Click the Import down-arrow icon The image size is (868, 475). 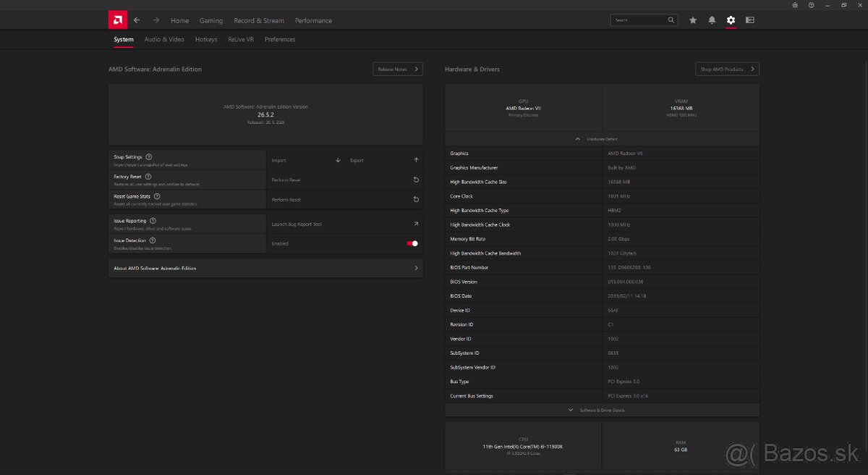click(x=338, y=160)
